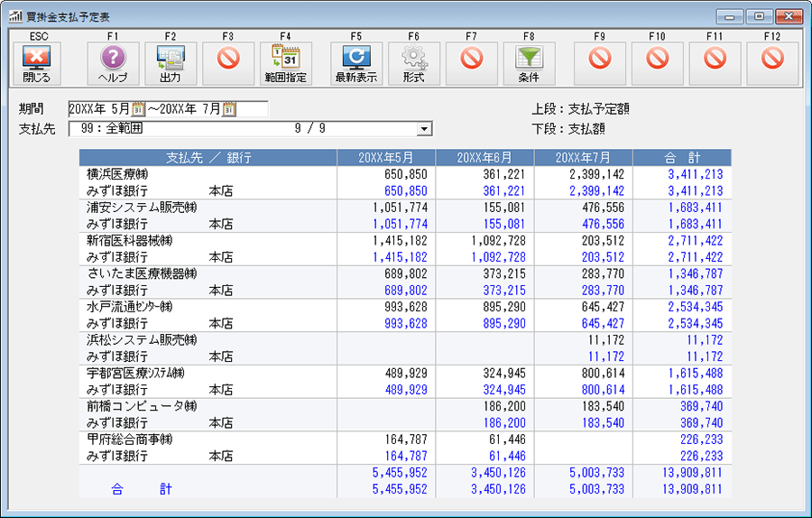
Task: Click the blue 合計 footer label
Action: (142, 489)
